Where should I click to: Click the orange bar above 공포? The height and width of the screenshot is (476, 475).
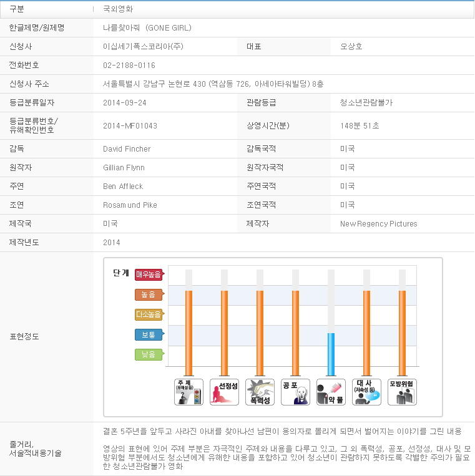click(x=295, y=333)
